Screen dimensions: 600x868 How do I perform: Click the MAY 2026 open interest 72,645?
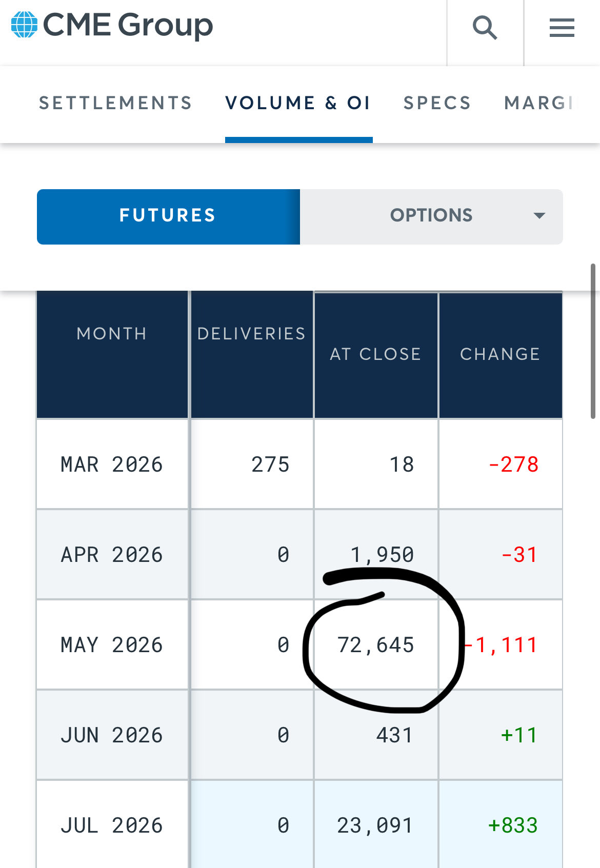click(375, 645)
